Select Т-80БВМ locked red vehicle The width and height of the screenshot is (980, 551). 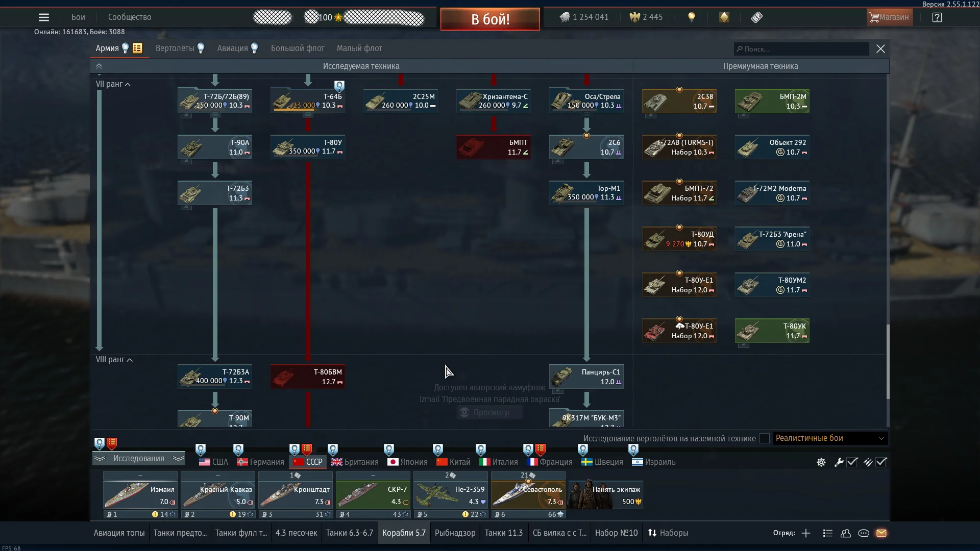tap(308, 377)
